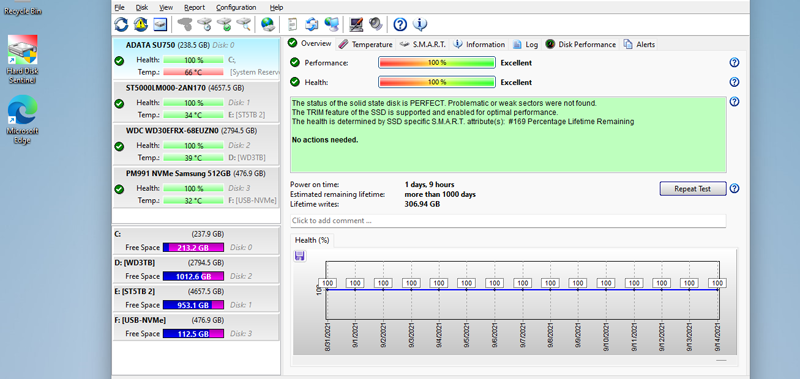The width and height of the screenshot is (800, 379).
Task: Click ADATA SU750 66 °C temperature bar
Action: click(193, 72)
